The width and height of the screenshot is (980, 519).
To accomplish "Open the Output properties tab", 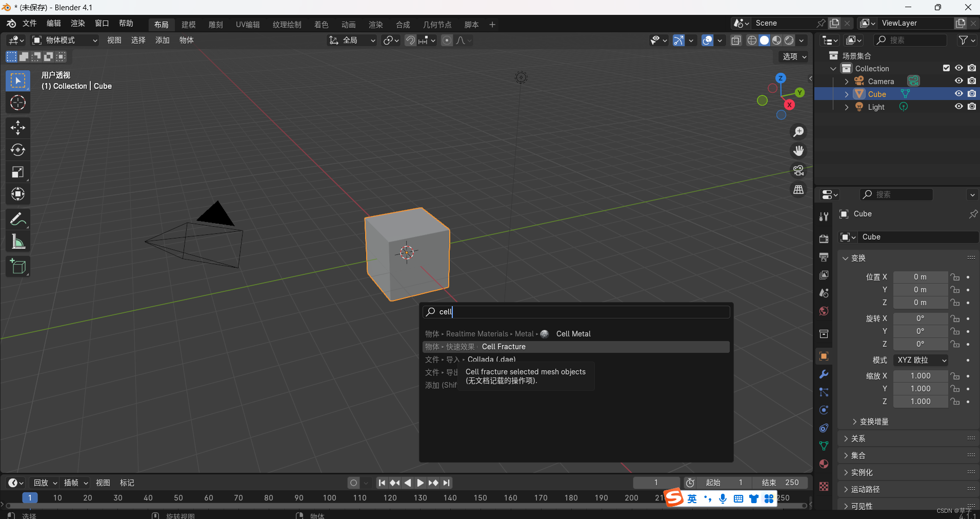I will tap(824, 257).
